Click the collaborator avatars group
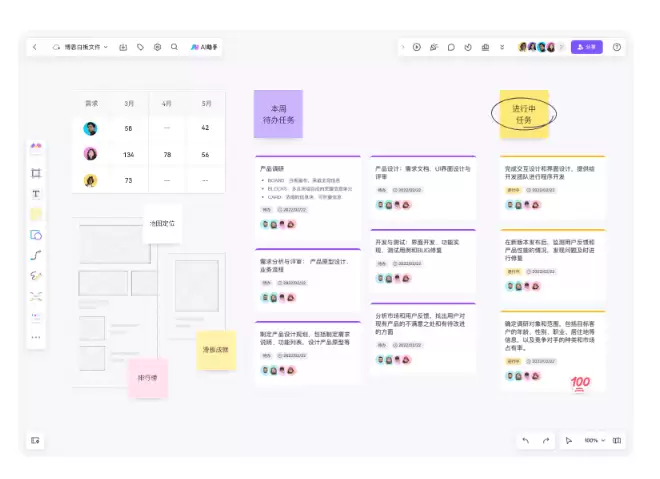The width and height of the screenshot is (660, 479). (x=540, y=47)
